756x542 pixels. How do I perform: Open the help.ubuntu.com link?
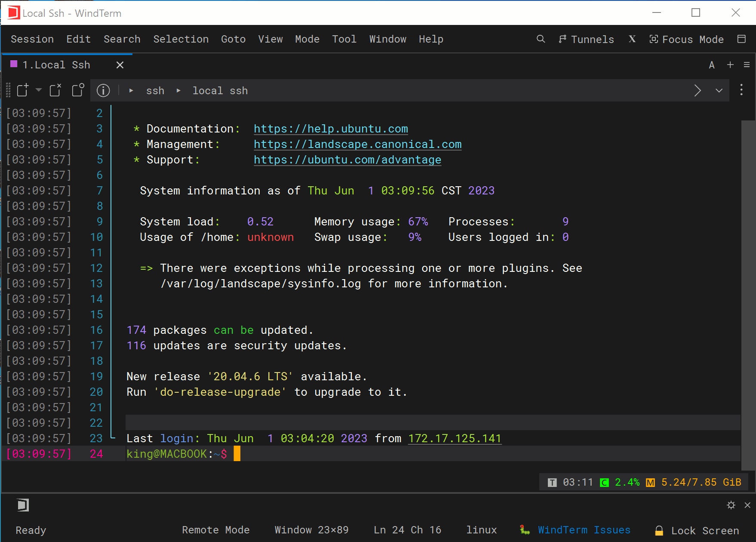click(x=331, y=129)
